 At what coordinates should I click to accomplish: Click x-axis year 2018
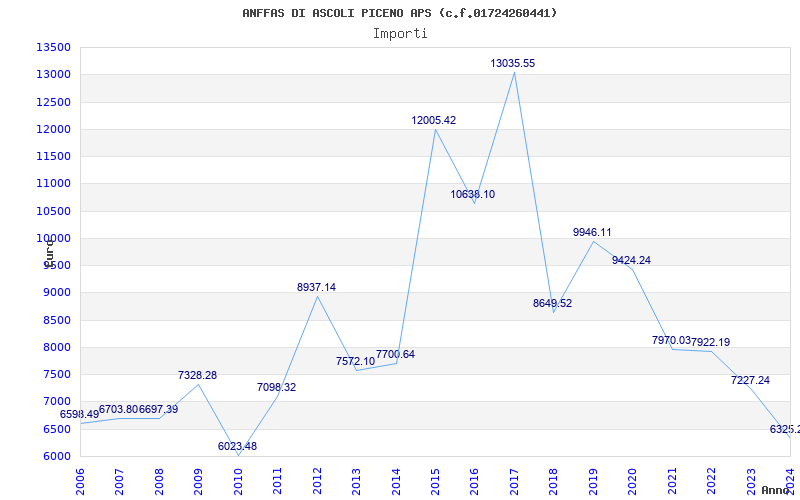pos(554,482)
